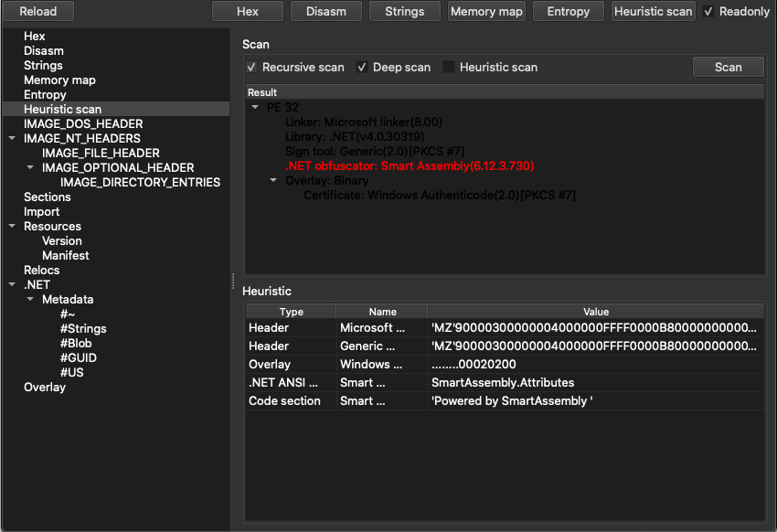This screenshot has height=532, width=777.
Task: Select the Library: .NET(v4.0.30319) result
Action: click(x=355, y=136)
